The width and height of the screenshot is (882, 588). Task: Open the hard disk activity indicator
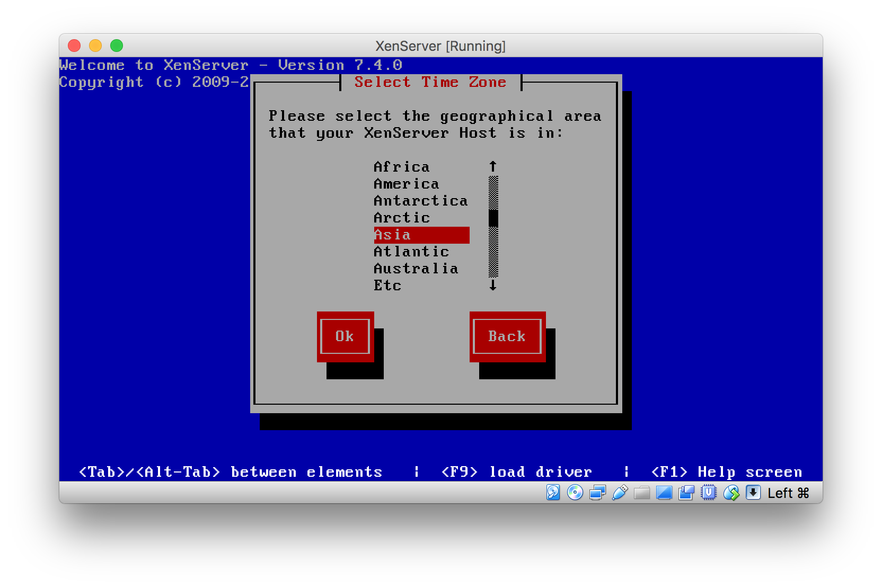tap(553, 493)
